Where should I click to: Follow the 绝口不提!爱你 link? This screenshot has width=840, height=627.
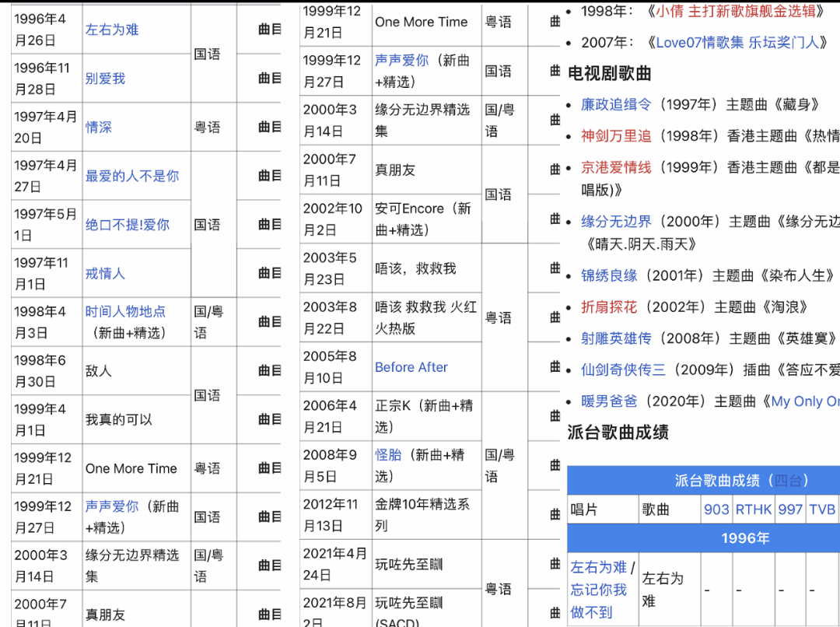point(127,225)
